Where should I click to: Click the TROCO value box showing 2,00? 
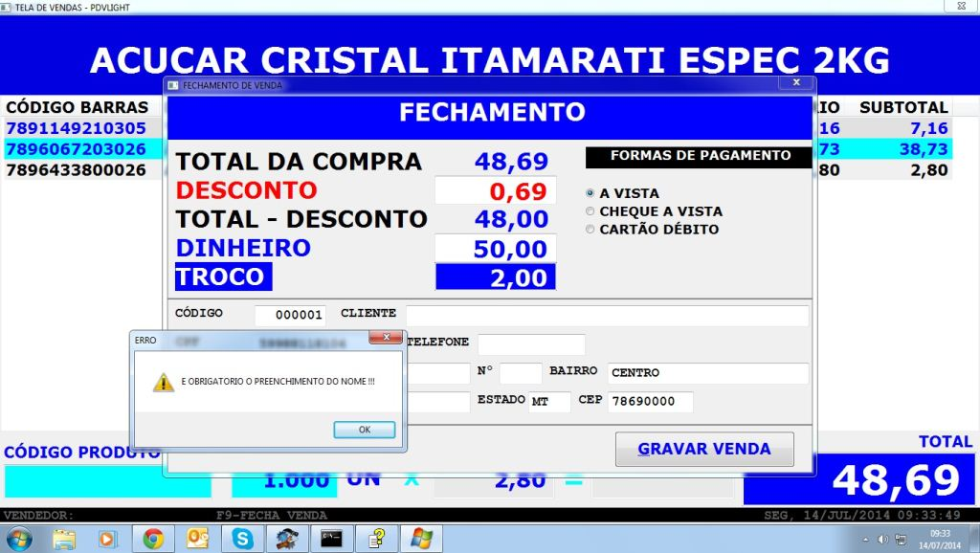495,276
